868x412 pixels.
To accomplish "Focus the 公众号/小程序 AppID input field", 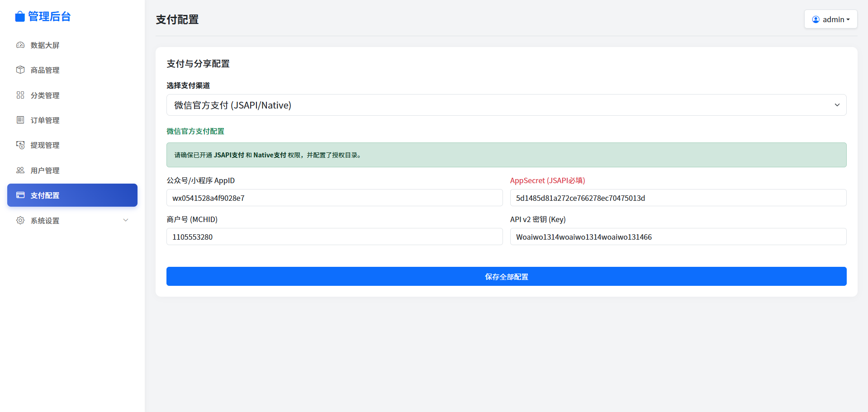I will [x=334, y=198].
